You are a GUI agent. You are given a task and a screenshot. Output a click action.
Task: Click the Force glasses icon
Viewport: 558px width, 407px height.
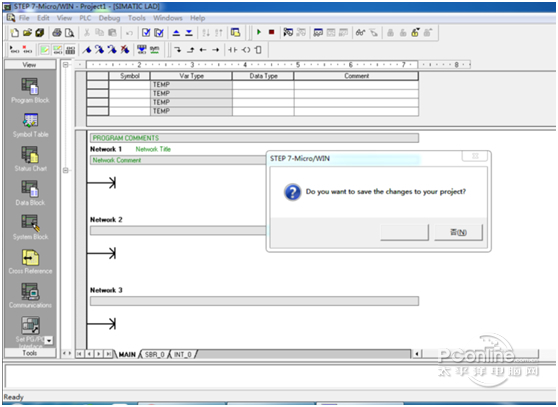(x=360, y=33)
